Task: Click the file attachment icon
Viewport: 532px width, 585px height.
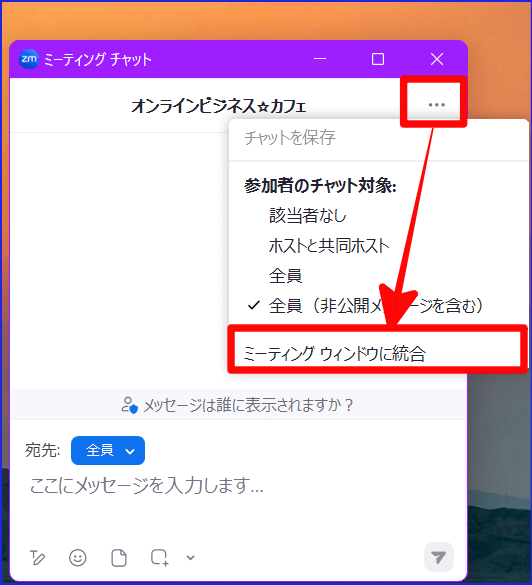Action: pos(119,558)
